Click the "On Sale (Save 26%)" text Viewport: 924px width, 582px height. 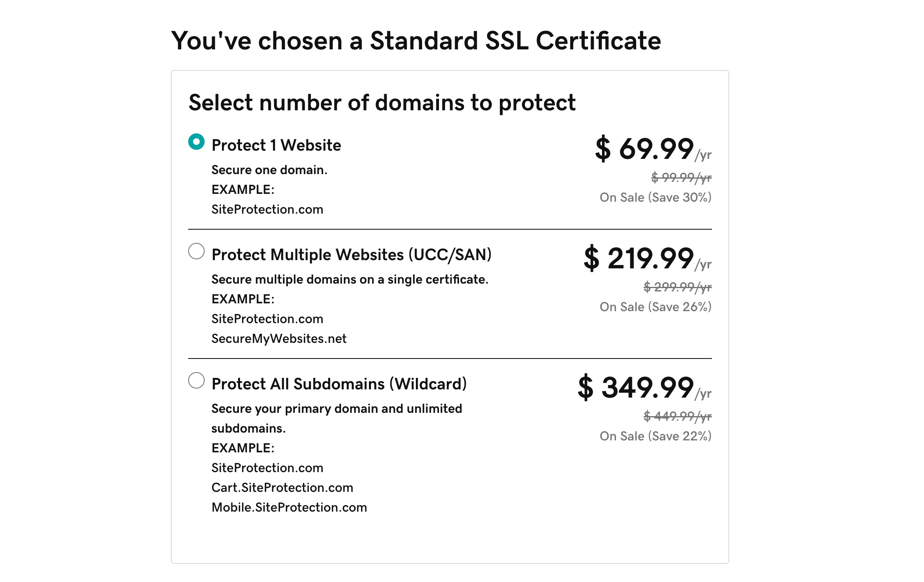tap(655, 307)
